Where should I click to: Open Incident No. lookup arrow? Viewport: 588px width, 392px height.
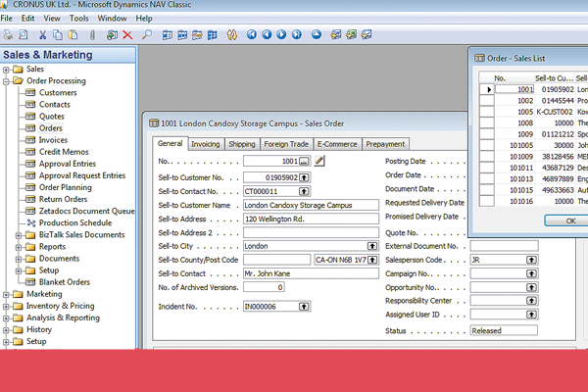(x=304, y=307)
